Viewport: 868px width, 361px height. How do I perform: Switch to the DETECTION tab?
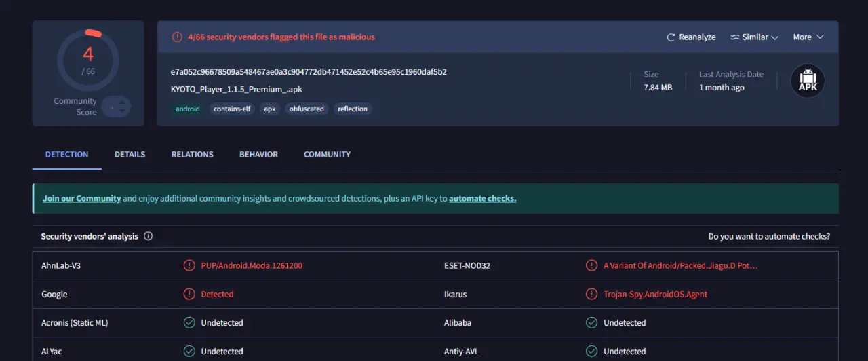pyautogui.click(x=67, y=155)
